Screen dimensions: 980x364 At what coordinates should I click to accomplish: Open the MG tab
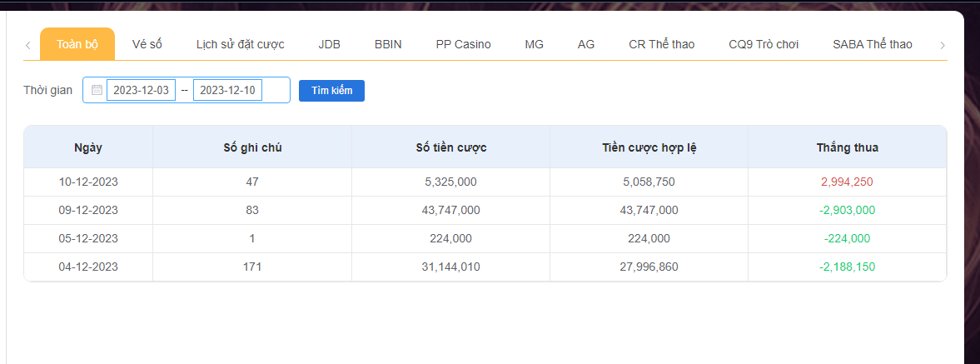[x=534, y=44]
